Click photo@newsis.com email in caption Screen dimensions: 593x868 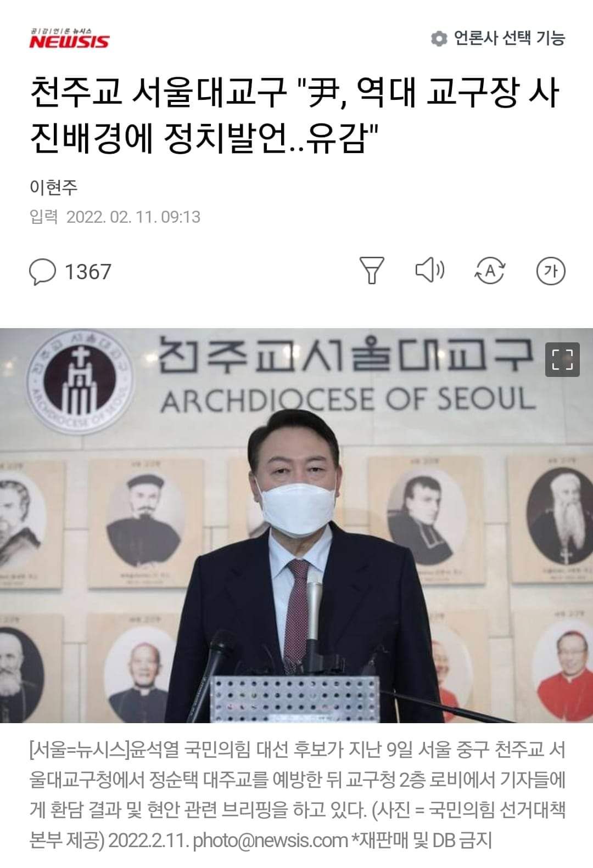pyautogui.click(x=271, y=839)
